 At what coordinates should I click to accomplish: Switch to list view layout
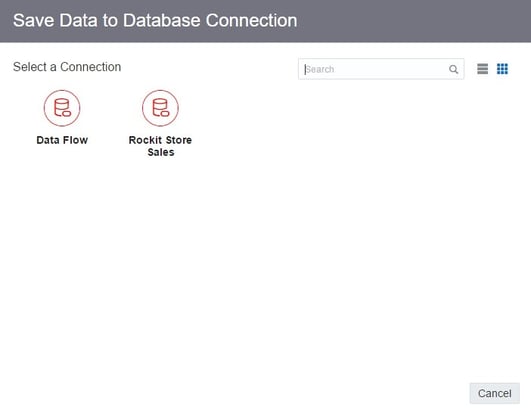coord(483,69)
